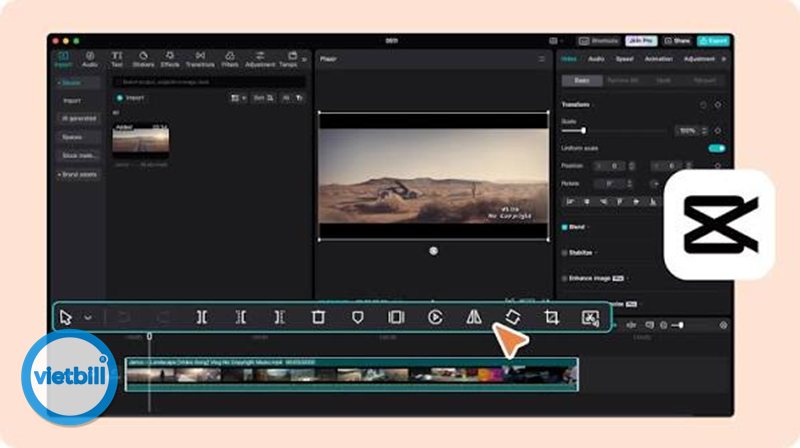Switch to the Speed tab
800x448 pixels.
tap(624, 59)
